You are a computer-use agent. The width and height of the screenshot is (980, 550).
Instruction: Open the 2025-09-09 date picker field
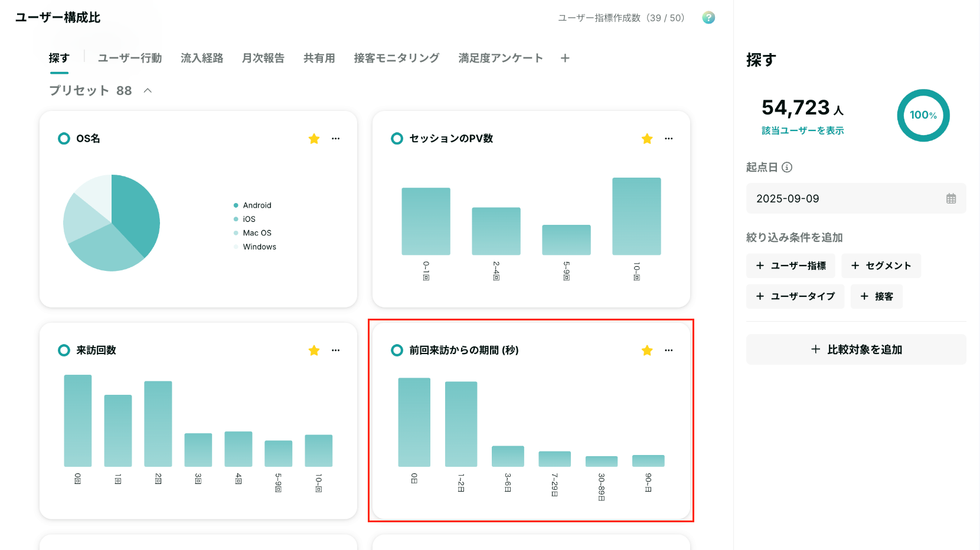coord(856,199)
